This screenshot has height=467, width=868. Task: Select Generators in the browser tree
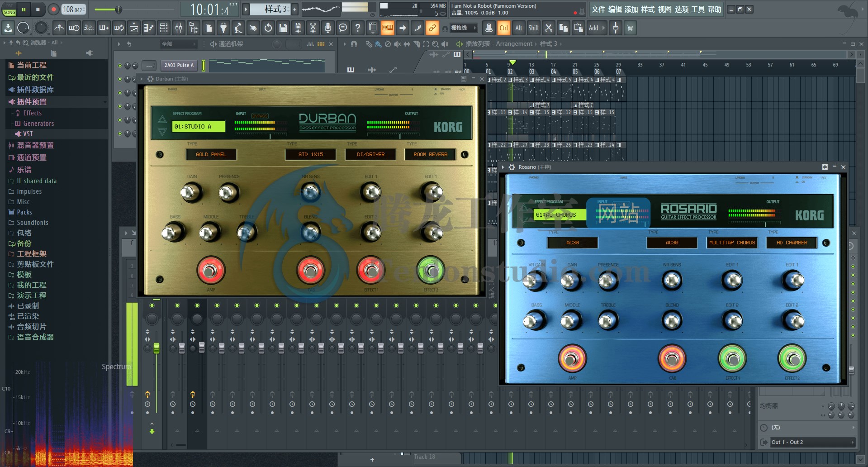click(x=38, y=124)
